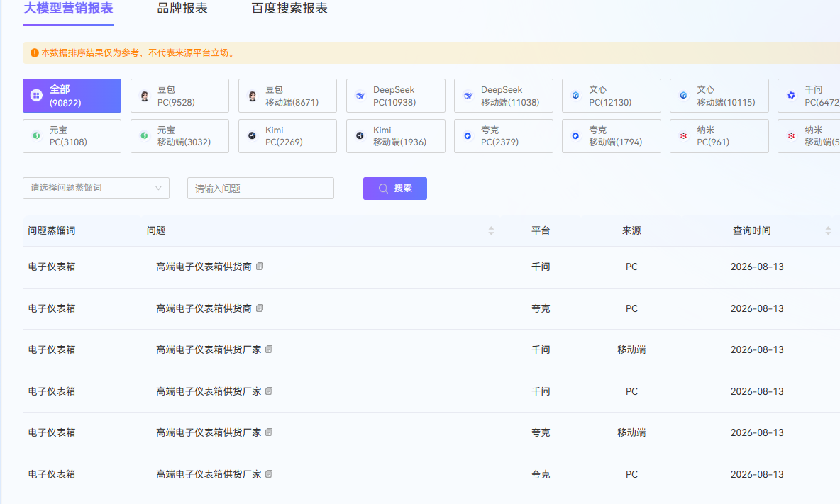Viewport: 840px width, 504px height.
Task: Copy 供货厂家 question in 夸克 移动端 row
Action: tap(270, 432)
